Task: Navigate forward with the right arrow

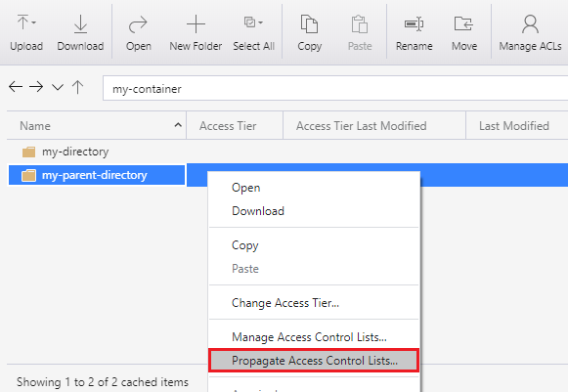Action: [36, 87]
